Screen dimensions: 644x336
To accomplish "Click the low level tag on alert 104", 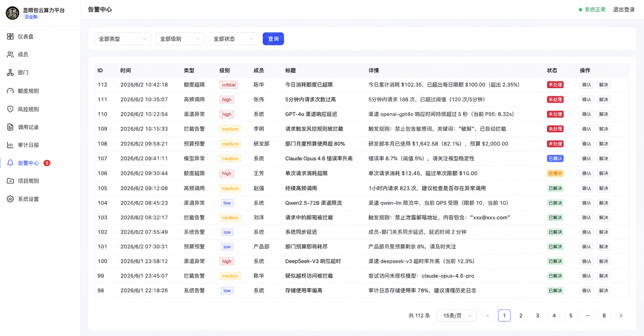I will (x=227, y=203).
